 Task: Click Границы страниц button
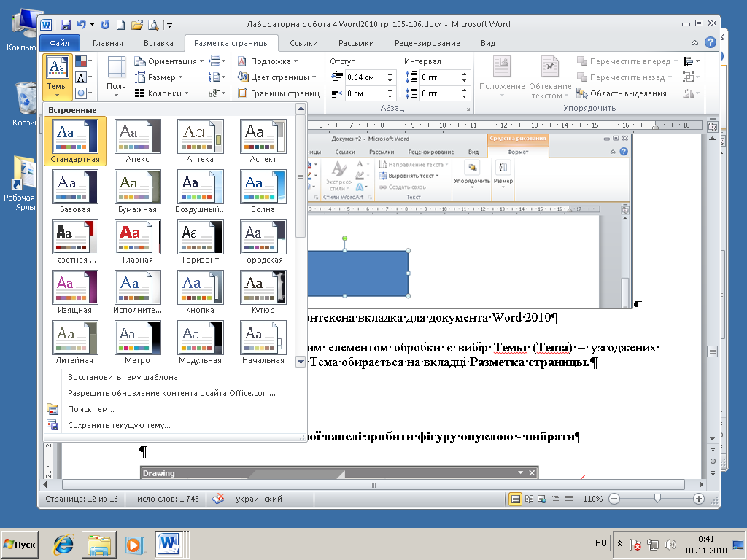coord(278,93)
